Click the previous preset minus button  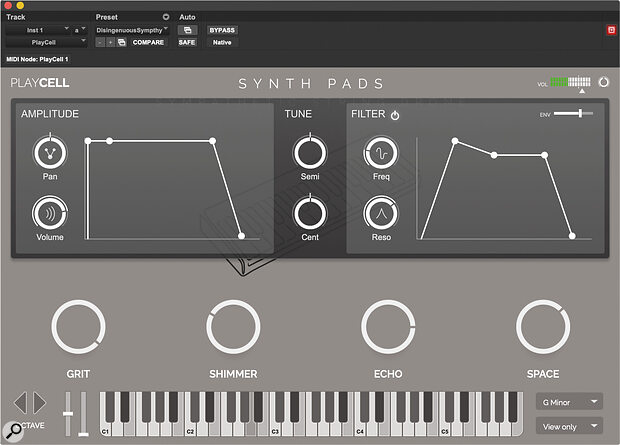click(x=100, y=42)
